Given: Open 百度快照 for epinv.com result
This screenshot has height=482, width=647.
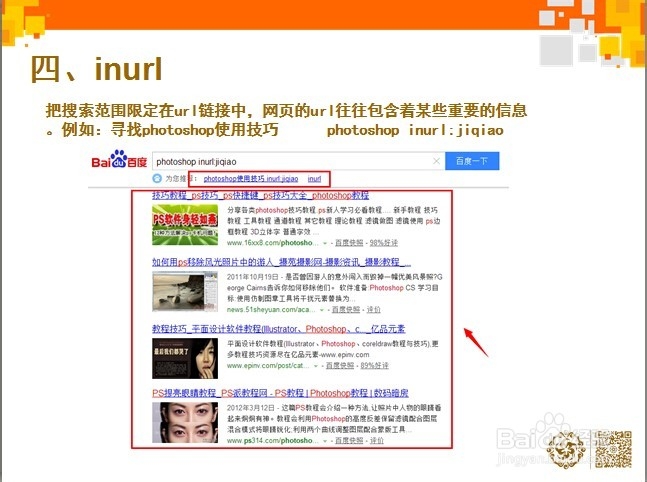Looking at the screenshot, I should [340, 366].
